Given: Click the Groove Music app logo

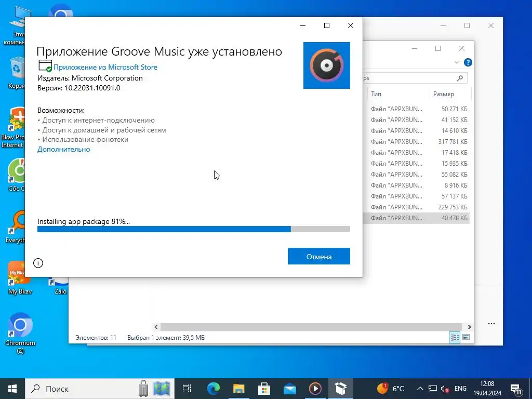Looking at the screenshot, I should (x=326, y=65).
